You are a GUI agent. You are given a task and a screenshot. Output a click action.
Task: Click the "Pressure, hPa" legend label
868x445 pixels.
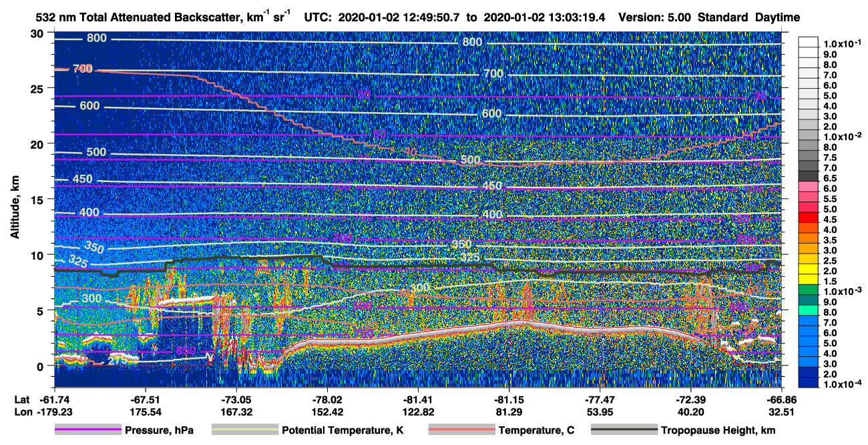(x=158, y=430)
